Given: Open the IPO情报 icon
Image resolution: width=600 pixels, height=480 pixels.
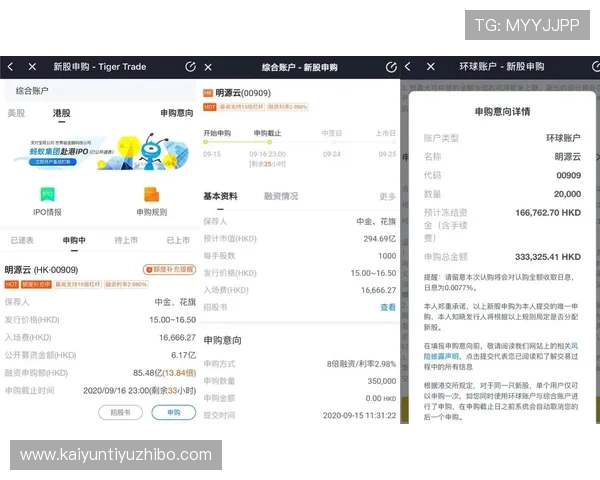Looking at the screenshot, I should [47, 202].
